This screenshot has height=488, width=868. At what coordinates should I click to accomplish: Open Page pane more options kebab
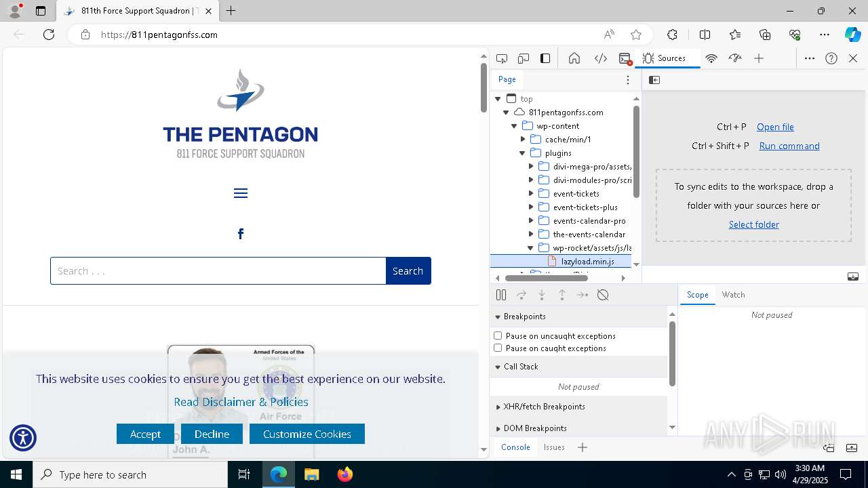(x=628, y=80)
